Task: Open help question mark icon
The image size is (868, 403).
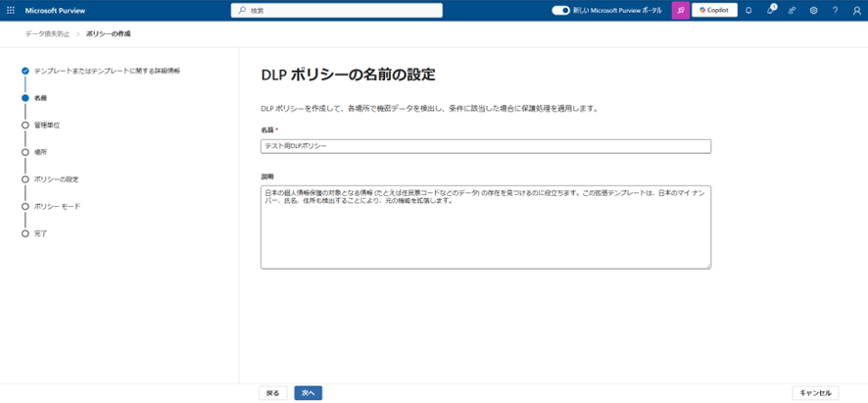Action: coord(835,11)
